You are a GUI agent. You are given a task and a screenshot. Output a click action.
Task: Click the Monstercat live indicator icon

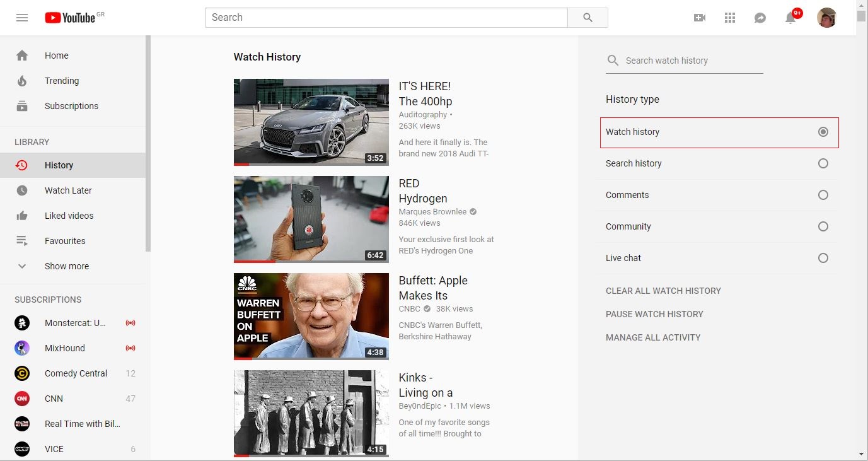click(x=130, y=323)
